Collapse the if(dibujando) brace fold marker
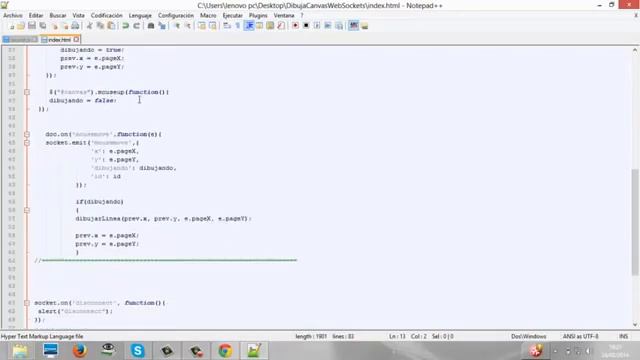640x360 pixels. tap(27, 210)
